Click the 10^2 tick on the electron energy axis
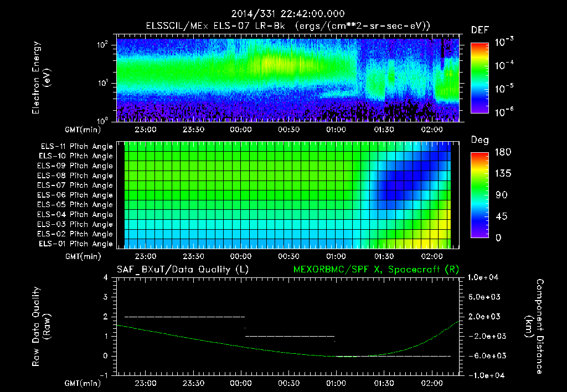 [x=102, y=45]
